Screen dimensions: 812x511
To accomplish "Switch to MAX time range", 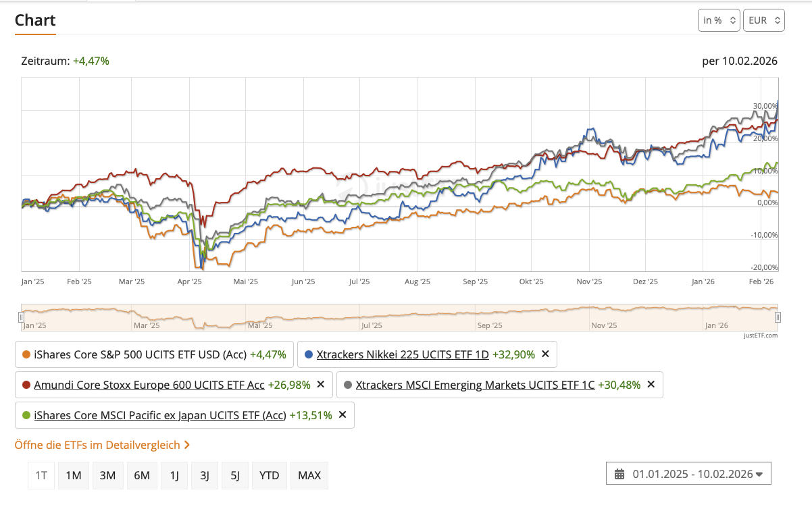I will [x=309, y=475].
